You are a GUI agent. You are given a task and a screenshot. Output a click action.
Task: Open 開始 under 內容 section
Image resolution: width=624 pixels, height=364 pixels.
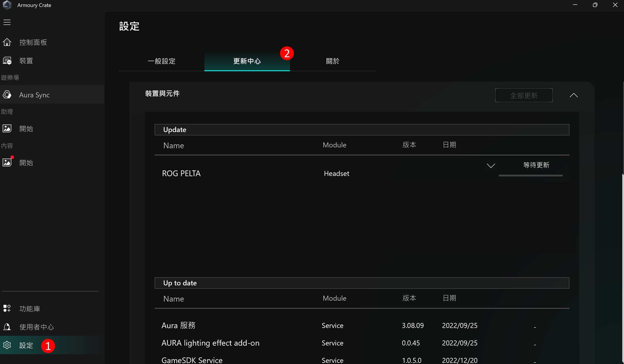(x=26, y=163)
